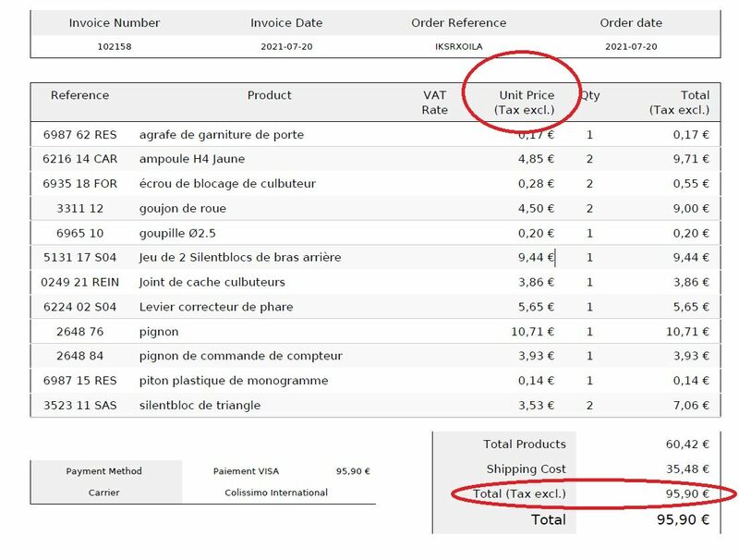Click shipping cost amount 35,48 €
The image size is (739, 560).
click(x=687, y=469)
